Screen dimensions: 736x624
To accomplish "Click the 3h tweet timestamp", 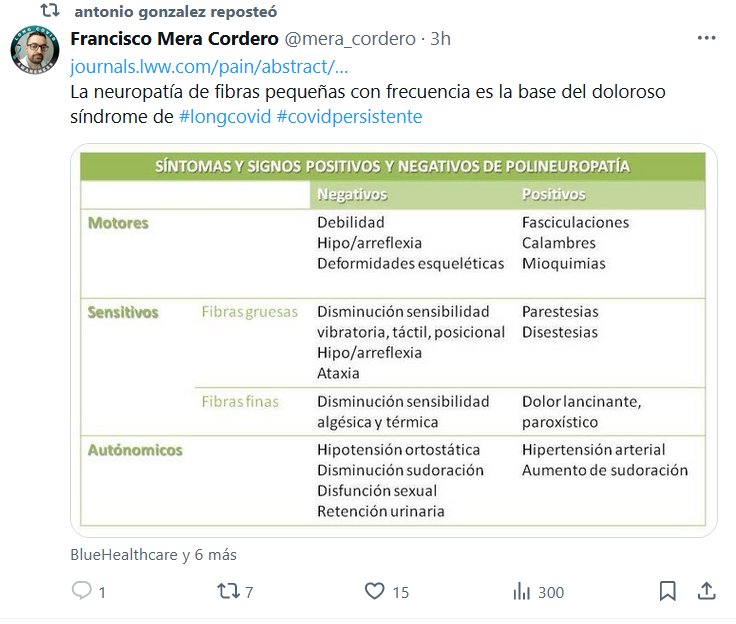I will click(x=440, y=40).
